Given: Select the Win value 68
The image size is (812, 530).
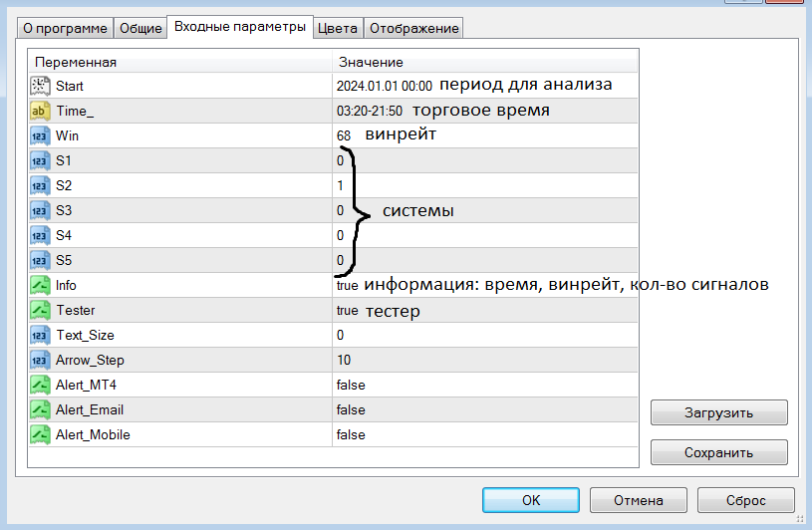Looking at the screenshot, I should pyautogui.click(x=344, y=135).
